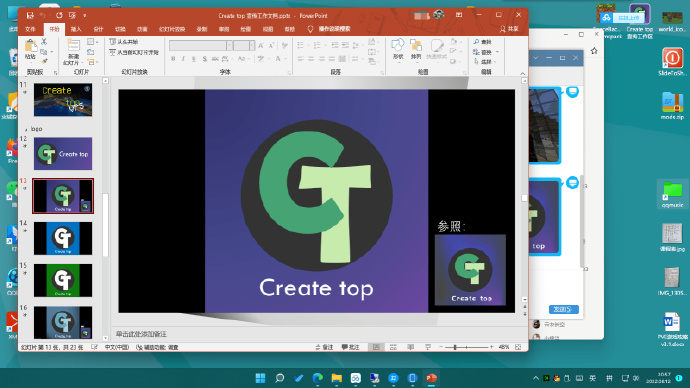Start slideshow from beginning quick access icon
This screenshot has height=388, width=690.
72,15
